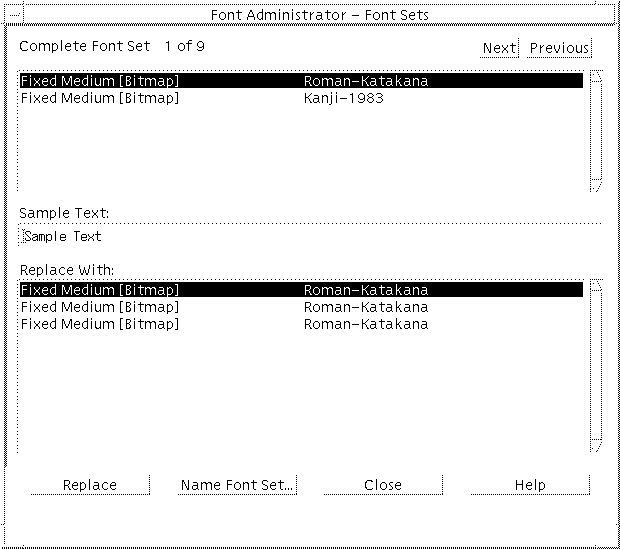
Task: Click the Complete Font Set scrollbar track
Action: pos(596,130)
